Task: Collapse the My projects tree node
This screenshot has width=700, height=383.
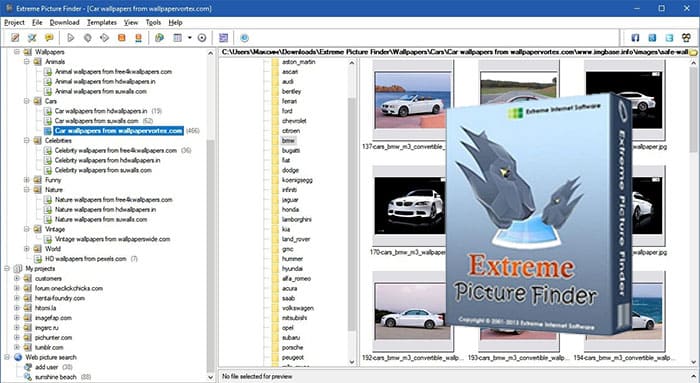Action: tap(7, 269)
